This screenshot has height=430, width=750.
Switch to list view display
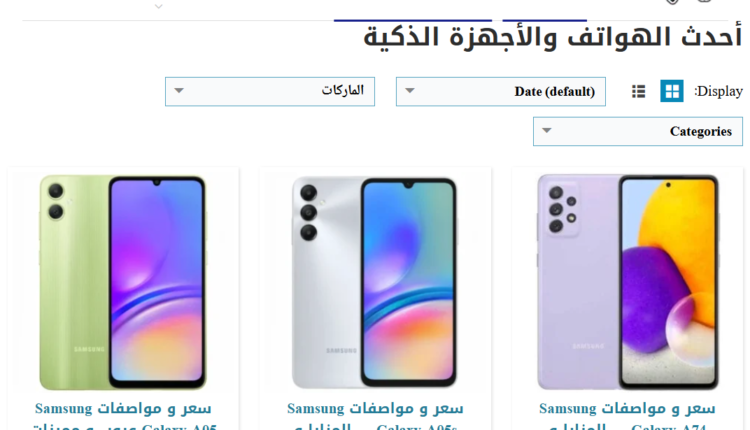pos(638,91)
